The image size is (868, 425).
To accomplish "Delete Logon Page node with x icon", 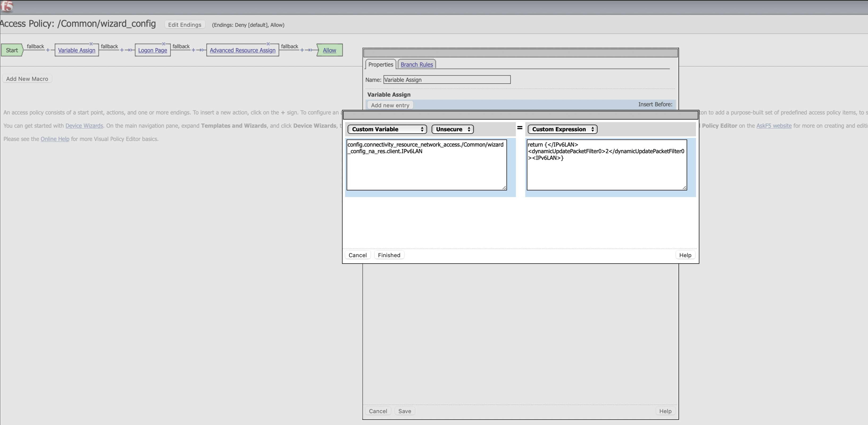I will tap(164, 44).
